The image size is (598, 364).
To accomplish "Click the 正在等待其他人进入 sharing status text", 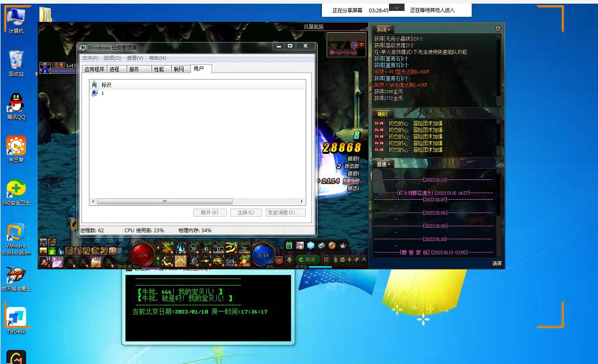I will 432,10.
